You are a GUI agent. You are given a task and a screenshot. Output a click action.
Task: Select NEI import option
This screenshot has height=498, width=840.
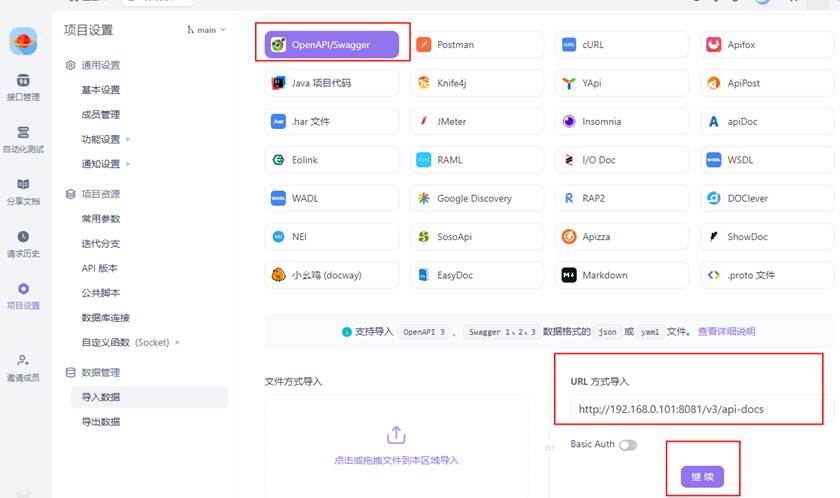332,237
